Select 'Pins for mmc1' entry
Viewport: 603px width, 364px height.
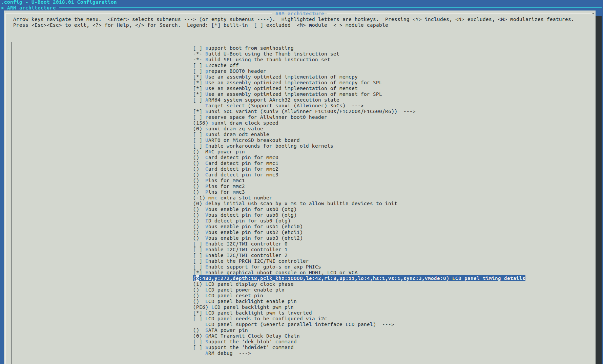click(x=219, y=180)
